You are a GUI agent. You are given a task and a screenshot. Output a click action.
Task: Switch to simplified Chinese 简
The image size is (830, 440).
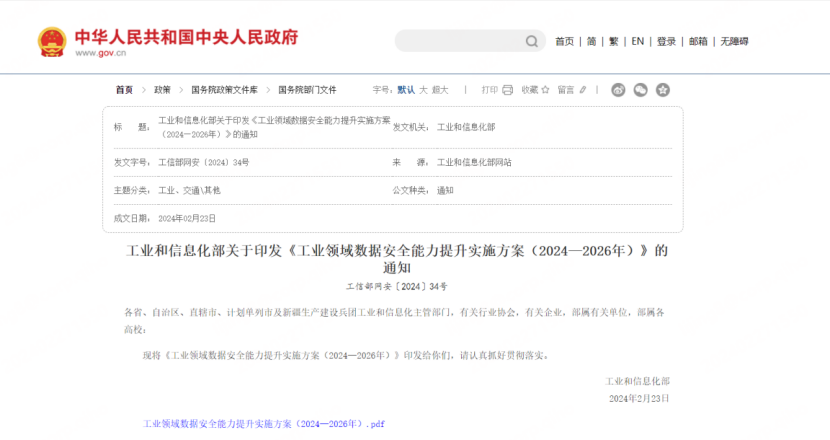pyautogui.click(x=591, y=41)
